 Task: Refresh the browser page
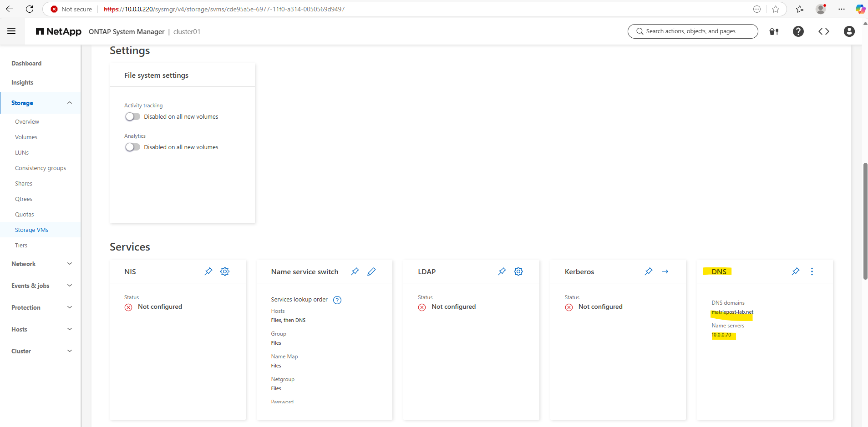[30, 9]
